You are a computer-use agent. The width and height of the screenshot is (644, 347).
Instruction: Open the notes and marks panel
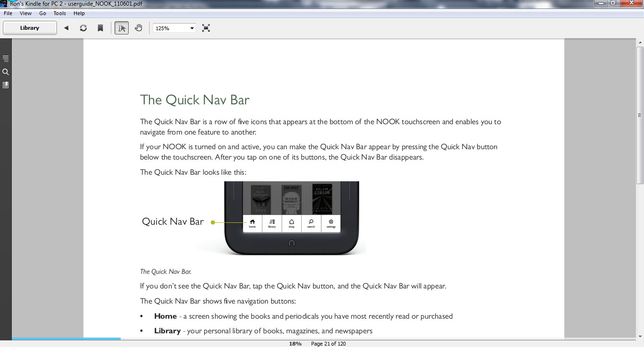tap(6, 85)
